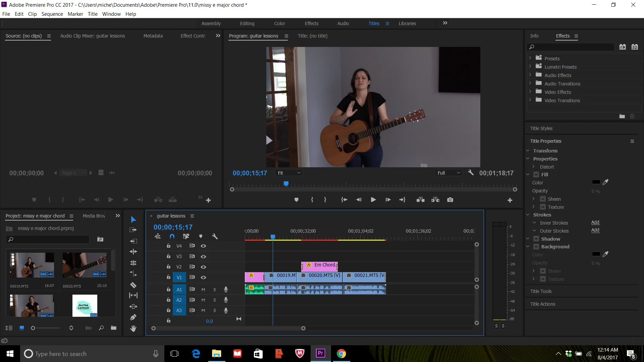The height and width of the screenshot is (362, 644).
Task: Open the timeline display settings wrench
Action: pyautogui.click(x=215, y=236)
